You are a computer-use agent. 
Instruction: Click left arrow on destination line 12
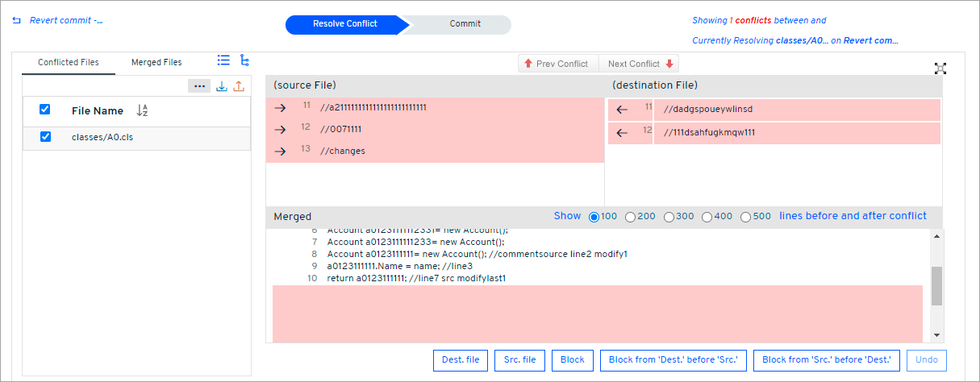pyautogui.click(x=622, y=133)
